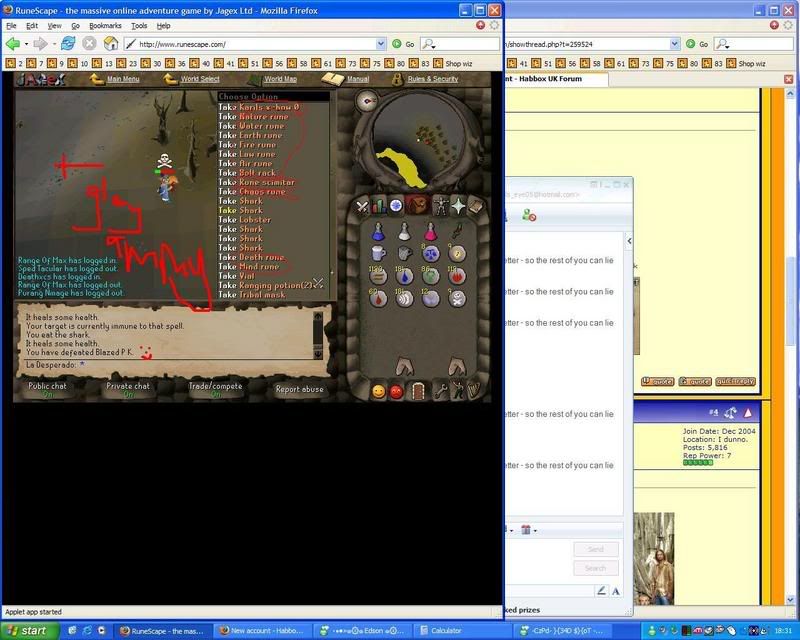Select the blue potion in inventory
The height and width of the screenshot is (640, 800).
tap(378, 232)
